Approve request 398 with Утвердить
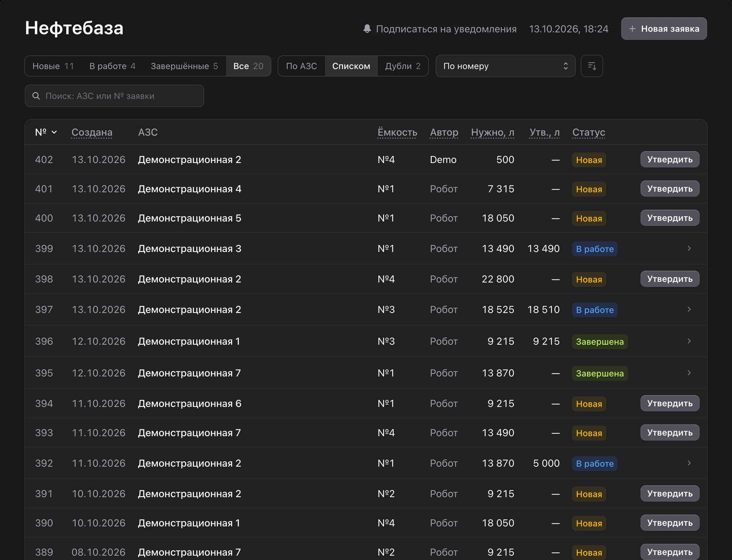Image resolution: width=732 pixels, height=560 pixels. 670,279
